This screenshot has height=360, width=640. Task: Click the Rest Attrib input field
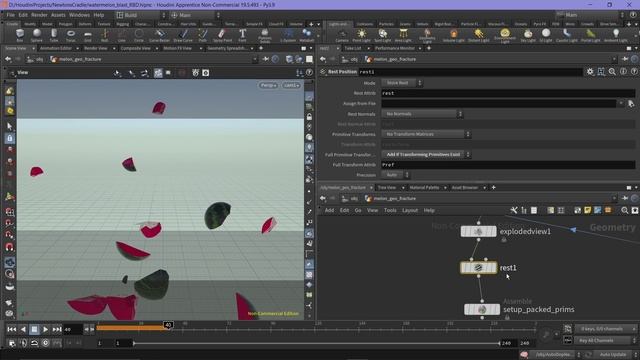508,93
